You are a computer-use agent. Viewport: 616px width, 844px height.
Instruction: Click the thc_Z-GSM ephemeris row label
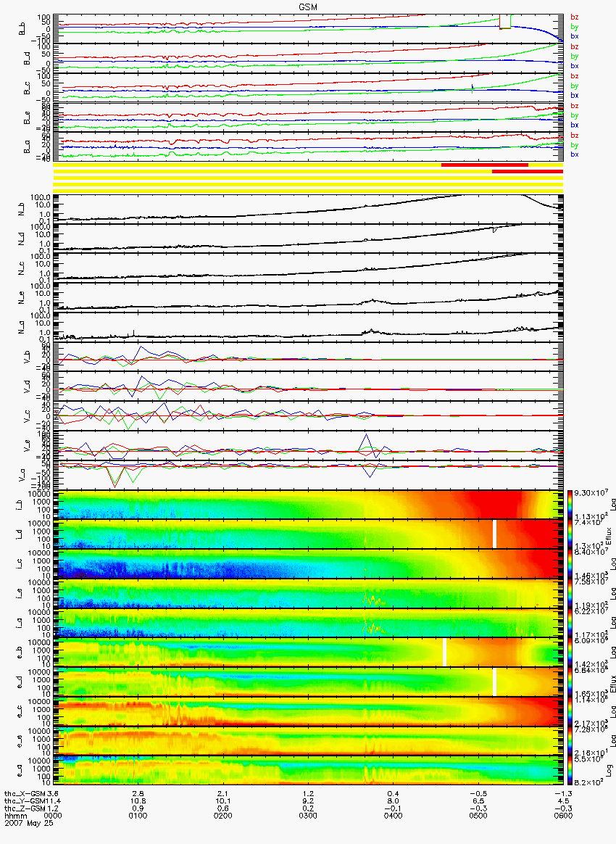[x=24, y=808]
